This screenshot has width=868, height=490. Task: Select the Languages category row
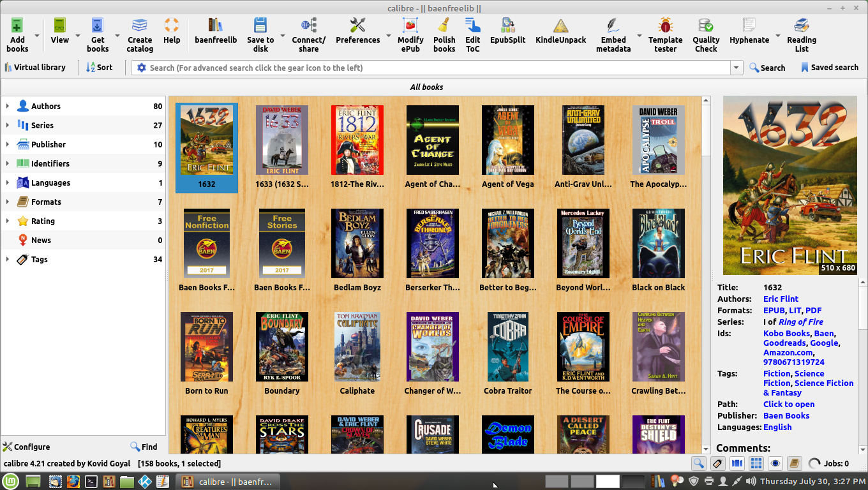tap(83, 183)
